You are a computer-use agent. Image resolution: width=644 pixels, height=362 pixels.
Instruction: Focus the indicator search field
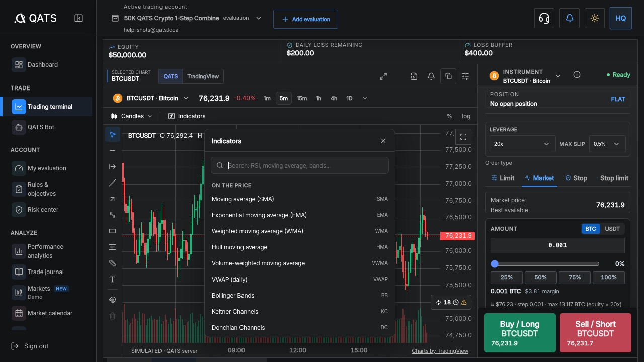coord(300,166)
